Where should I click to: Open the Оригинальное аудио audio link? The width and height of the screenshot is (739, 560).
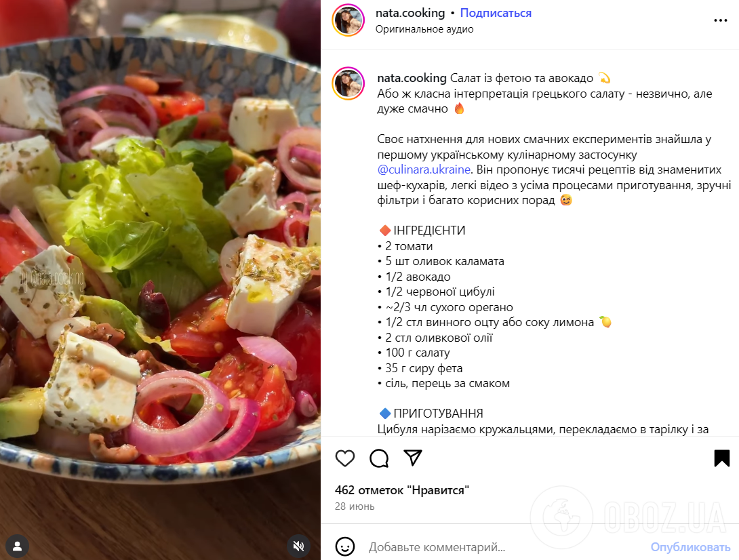pyautogui.click(x=424, y=29)
